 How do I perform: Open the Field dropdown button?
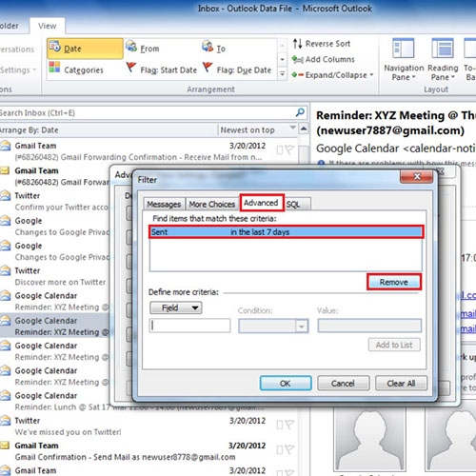coord(176,307)
